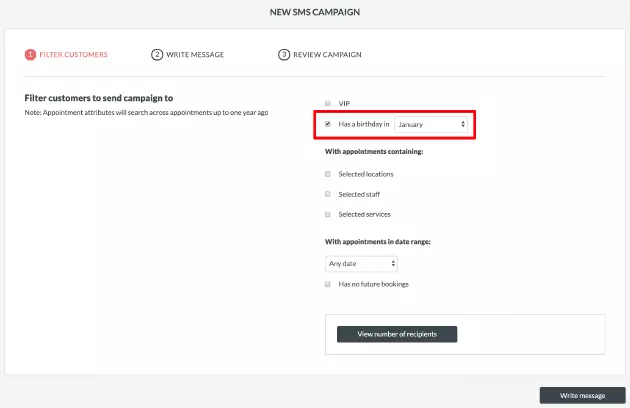Expand the Any date range dropdown

click(x=361, y=264)
